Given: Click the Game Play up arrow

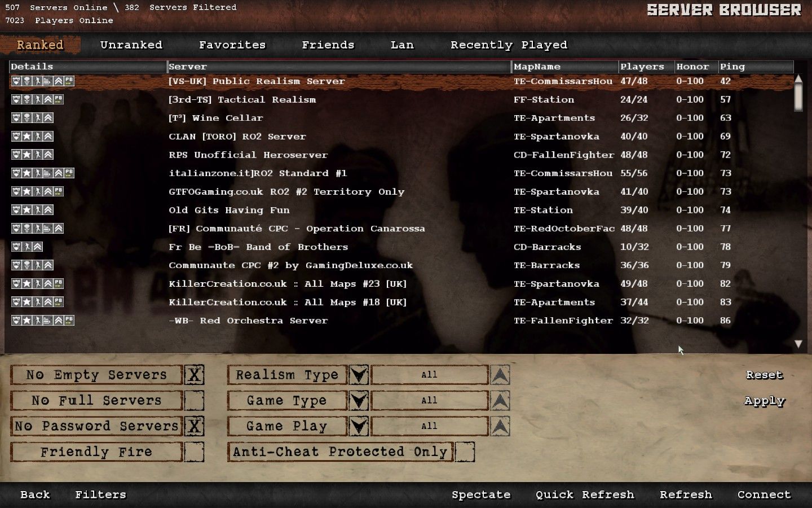Looking at the screenshot, I should [x=500, y=426].
